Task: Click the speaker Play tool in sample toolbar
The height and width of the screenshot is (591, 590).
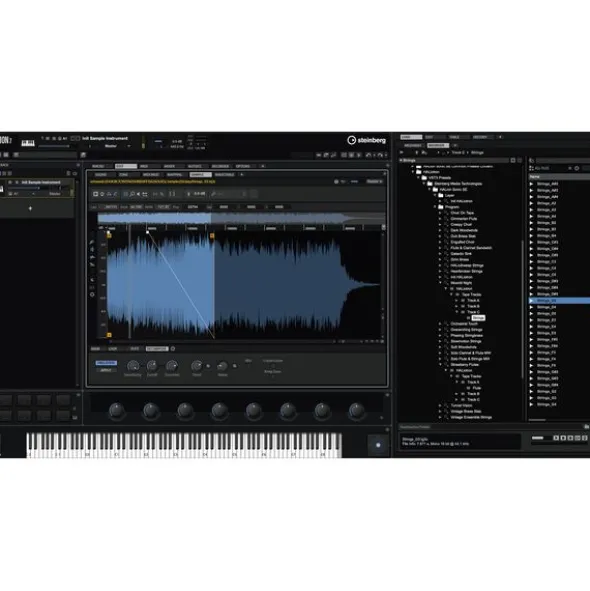Action: pyautogui.click(x=139, y=194)
